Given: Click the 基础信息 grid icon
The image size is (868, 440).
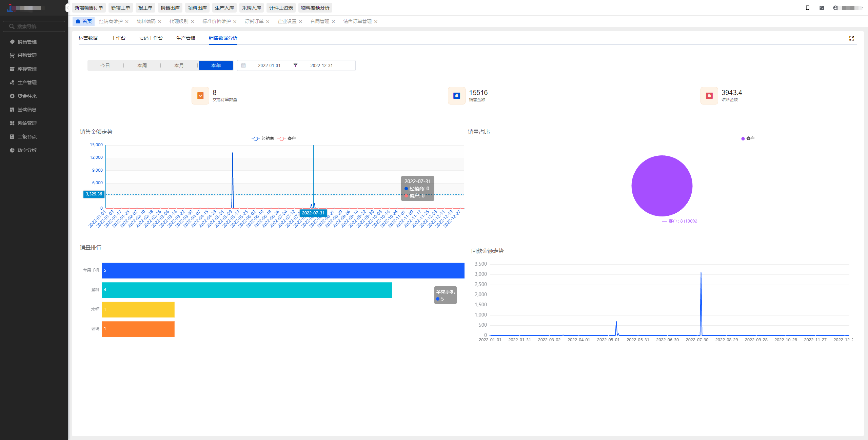Looking at the screenshot, I should (12, 110).
